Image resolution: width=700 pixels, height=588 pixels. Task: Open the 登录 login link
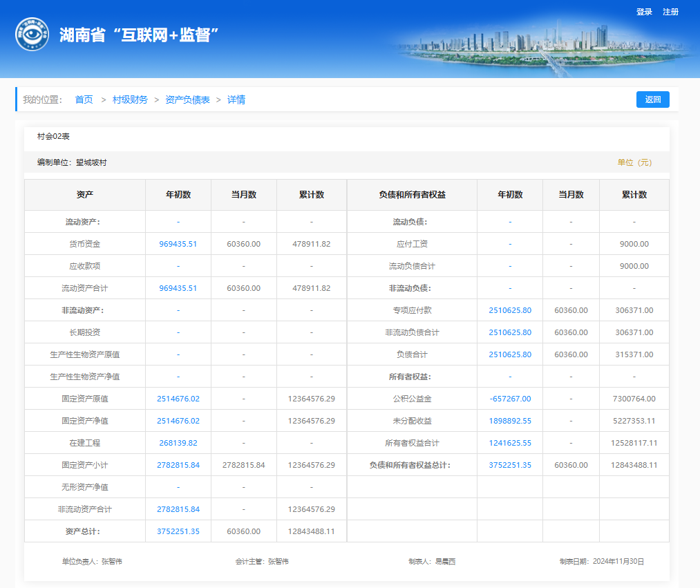click(x=644, y=12)
